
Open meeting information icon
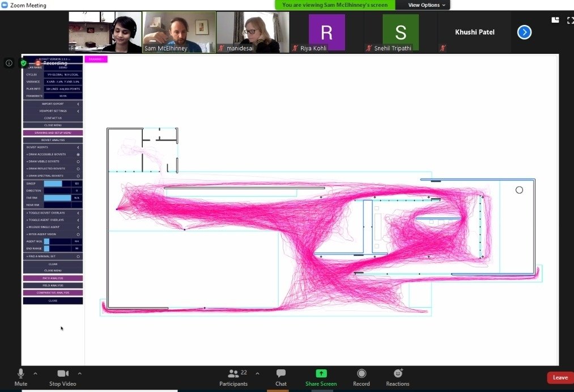click(9, 63)
